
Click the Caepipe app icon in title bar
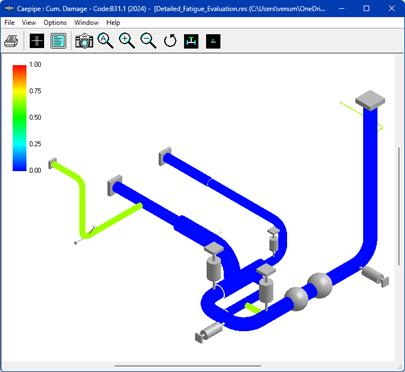point(8,8)
